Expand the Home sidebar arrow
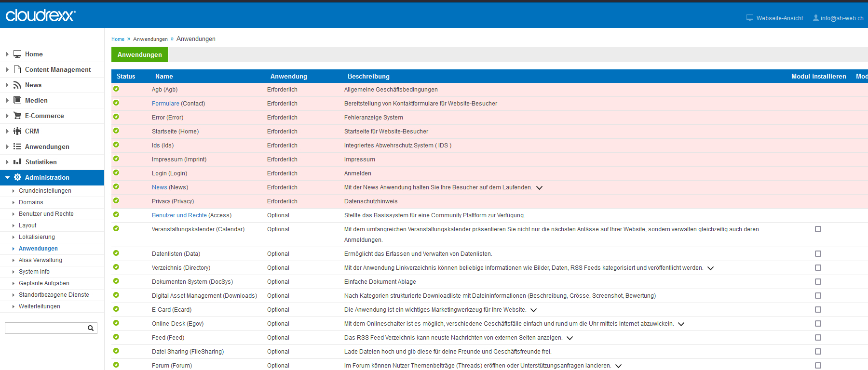Screen dimensions: 868x370 pyautogui.click(x=7, y=54)
